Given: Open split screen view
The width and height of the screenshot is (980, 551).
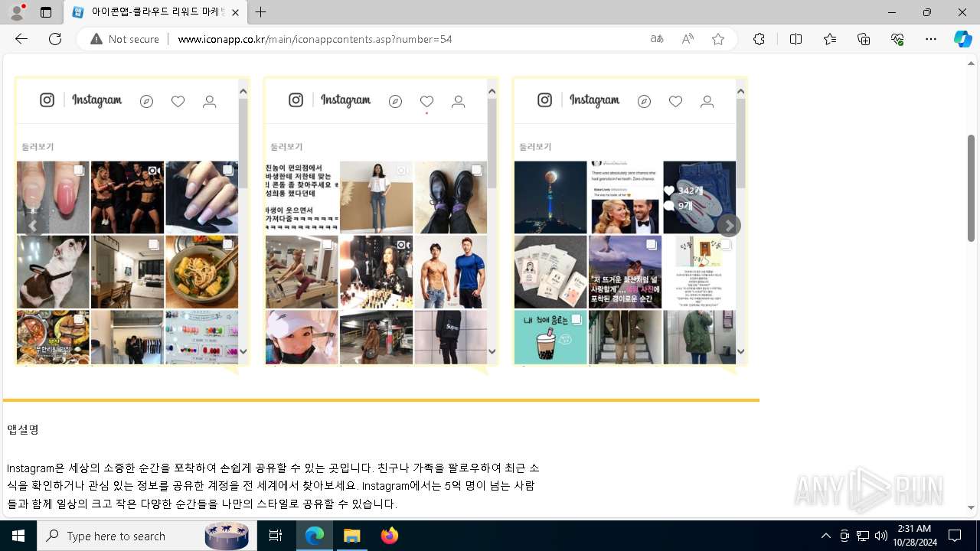Looking at the screenshot, I should tap(795, 39).
